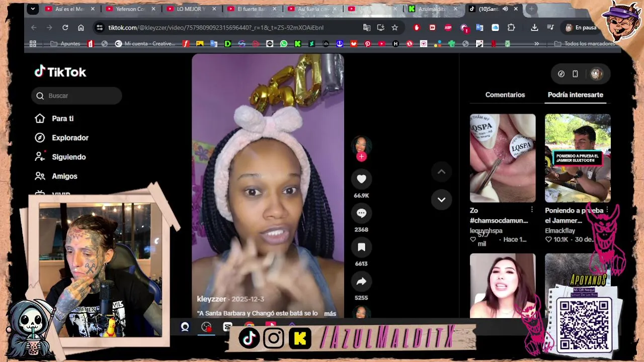
Task: Share the video with the arrow icon
Action: click(x=361, y=282)
